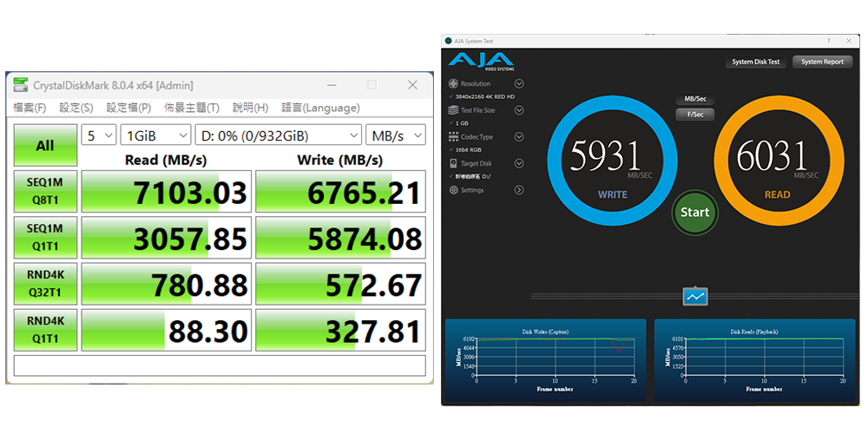
Task: Expand the Test File Size chevron
Action: point(519,111)
